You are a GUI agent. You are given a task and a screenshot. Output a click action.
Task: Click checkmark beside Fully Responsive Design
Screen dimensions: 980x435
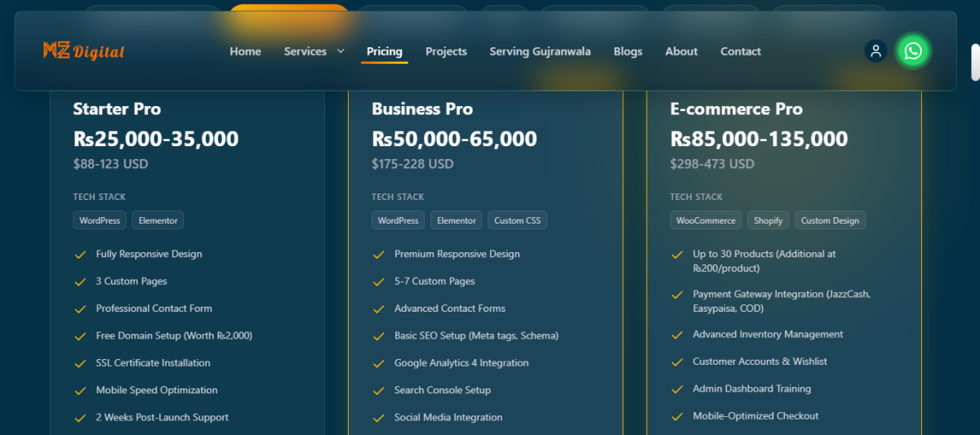pos(80,255)
